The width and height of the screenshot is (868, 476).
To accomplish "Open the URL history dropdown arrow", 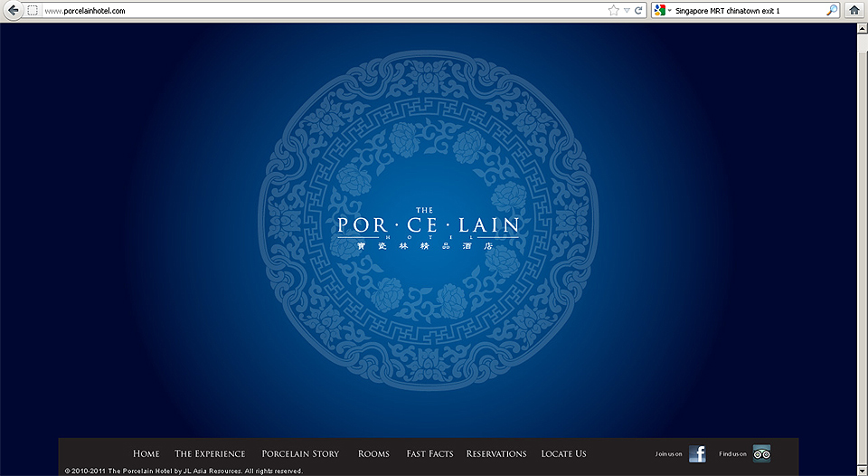I will (x=627, y=11).
